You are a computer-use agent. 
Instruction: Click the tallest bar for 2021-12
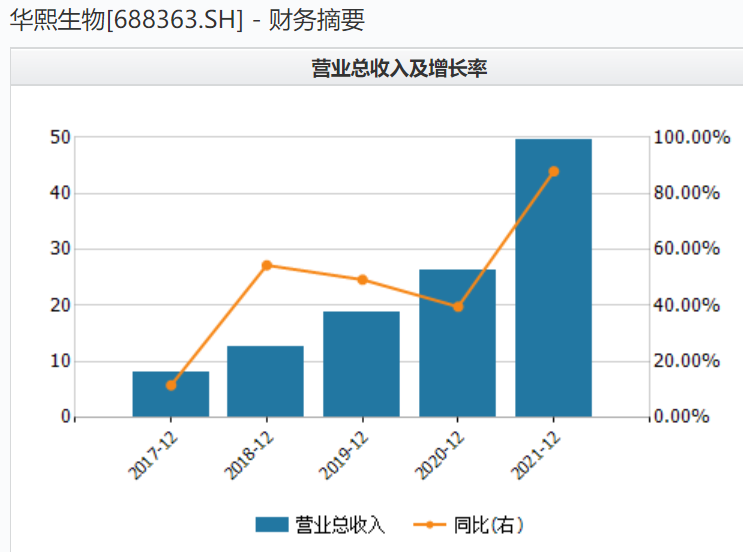553,278
